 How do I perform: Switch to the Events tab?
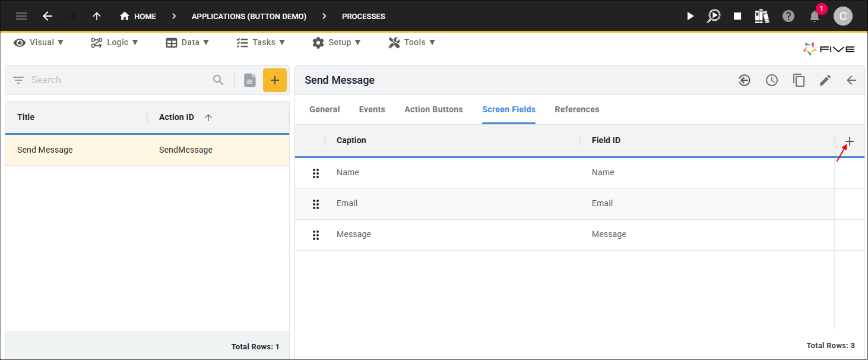pos(372,109)
